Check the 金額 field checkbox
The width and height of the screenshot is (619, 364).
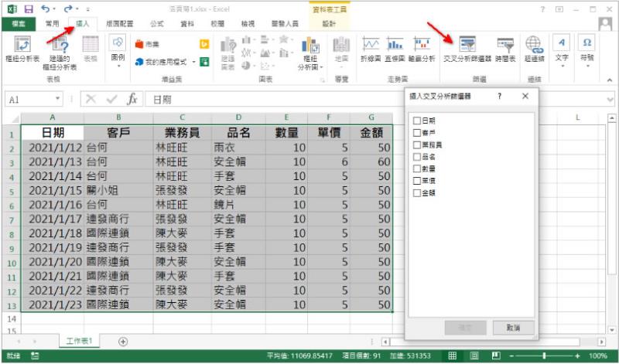pos(417,193)
